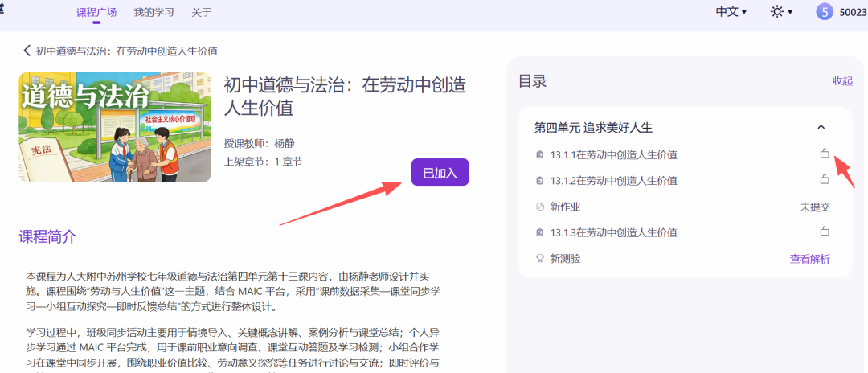Open the 新测验 item
Screen dimensions: 868x373
[565, 258]
